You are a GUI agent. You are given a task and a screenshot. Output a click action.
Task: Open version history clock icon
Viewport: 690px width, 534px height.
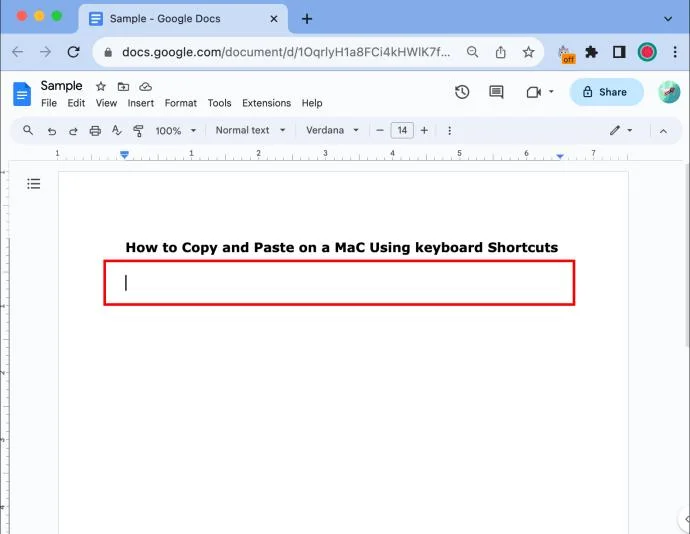(x=462, y=92)
